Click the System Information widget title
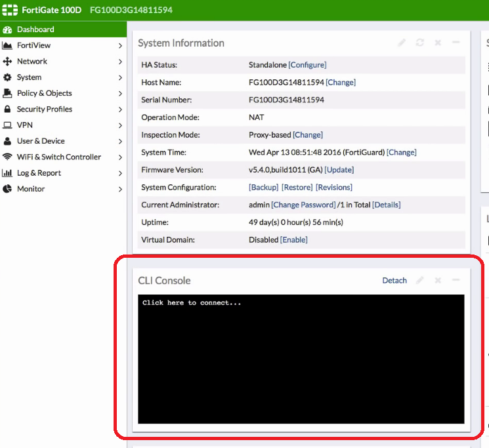Image resolution: width=489 pixels, height=448 pixels. tap(181, 43)
